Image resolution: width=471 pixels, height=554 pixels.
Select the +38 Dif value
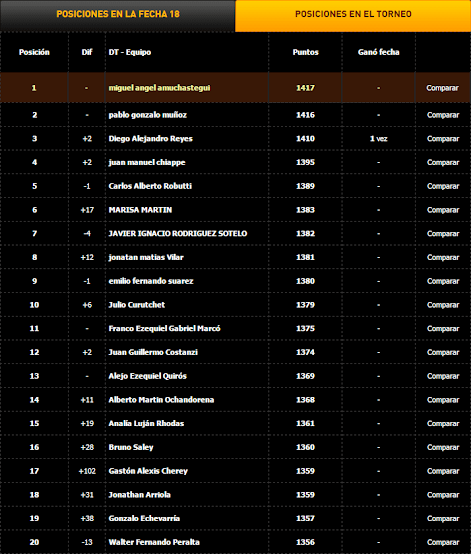87,518
